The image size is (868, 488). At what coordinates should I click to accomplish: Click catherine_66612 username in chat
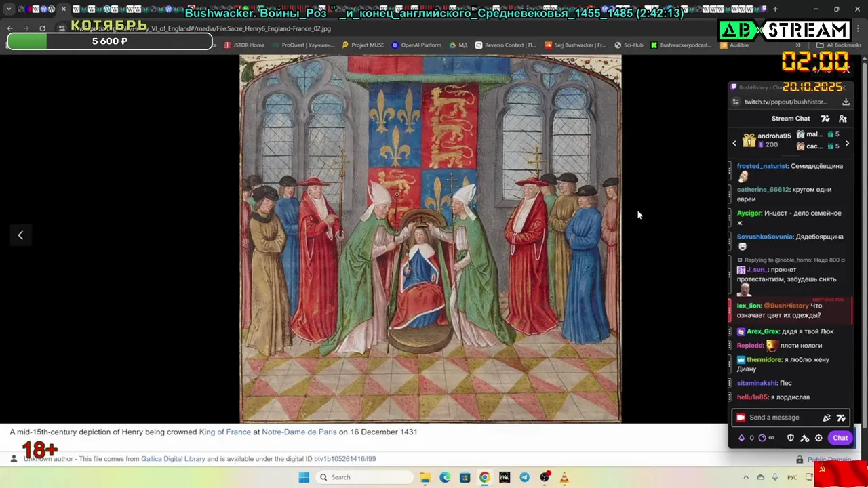pos(763,190)
